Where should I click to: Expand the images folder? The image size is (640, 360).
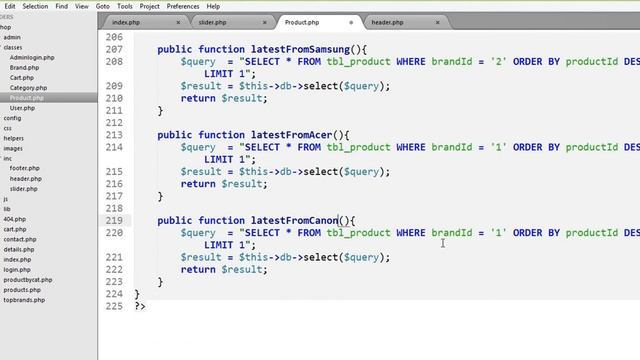click(13, 149)
